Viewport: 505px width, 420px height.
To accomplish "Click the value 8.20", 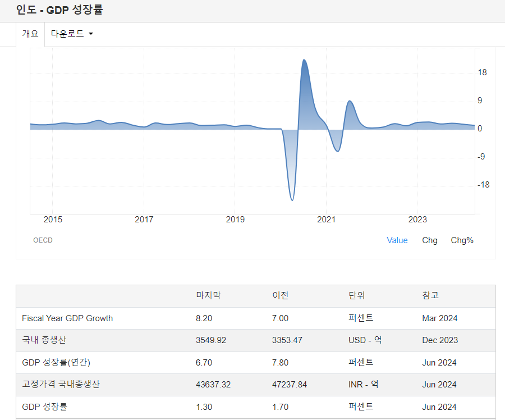I will coord(204,318).
